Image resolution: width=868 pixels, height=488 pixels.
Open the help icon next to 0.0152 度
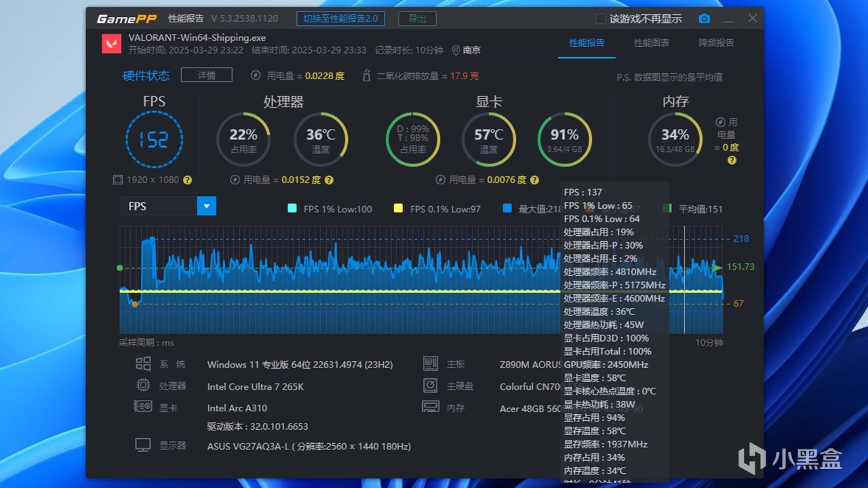[329, 180]
